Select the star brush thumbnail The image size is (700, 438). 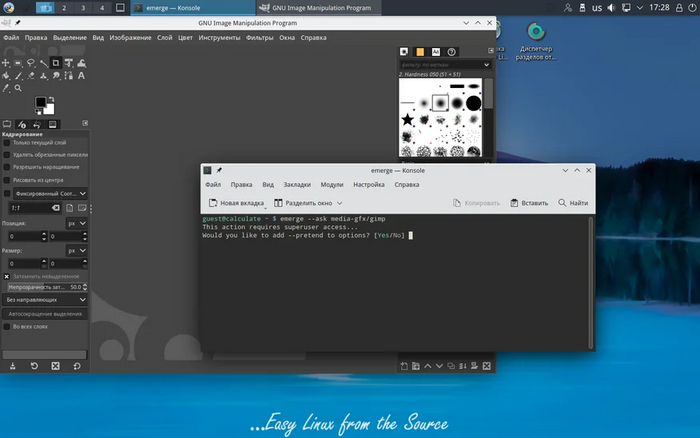[x=407, y=120]
